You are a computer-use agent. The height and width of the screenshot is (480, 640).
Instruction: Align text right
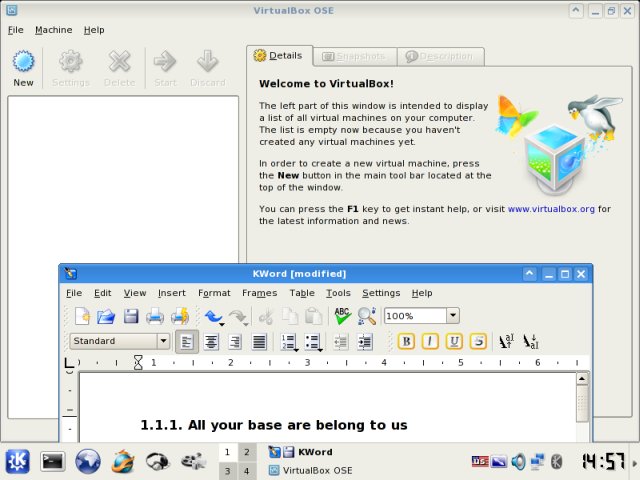(235, 342)
